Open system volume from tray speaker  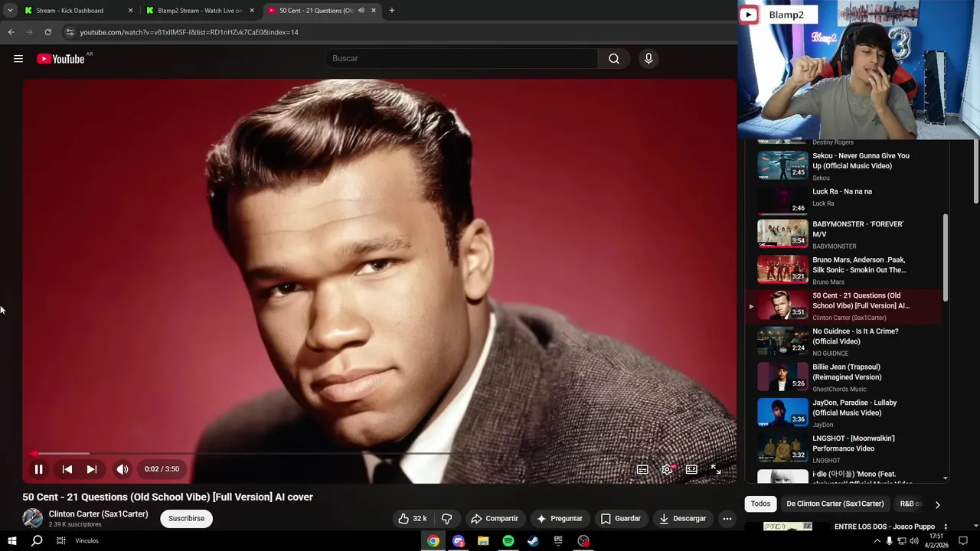pyautogui.click(x=913, y=541)
